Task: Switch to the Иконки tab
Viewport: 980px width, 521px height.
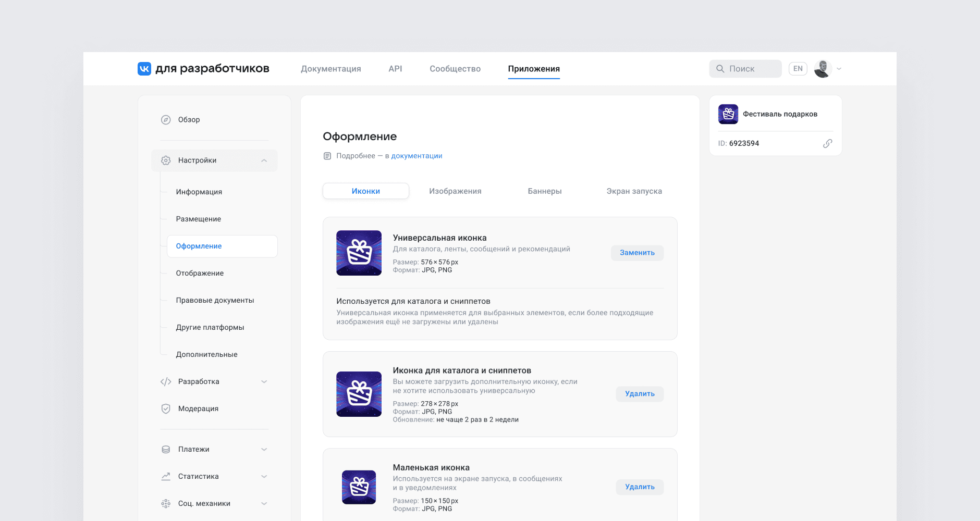Action: pyautogui.click(x=366, y=191)
